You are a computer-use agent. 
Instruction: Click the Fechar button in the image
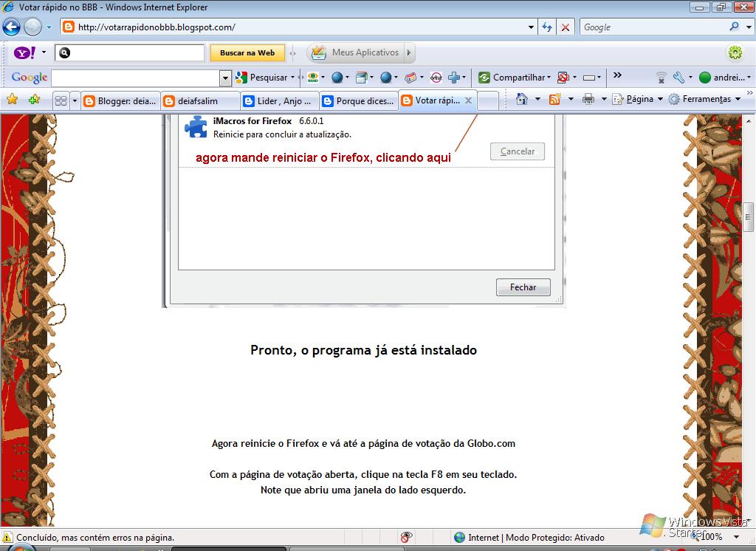tap(523, 287)
